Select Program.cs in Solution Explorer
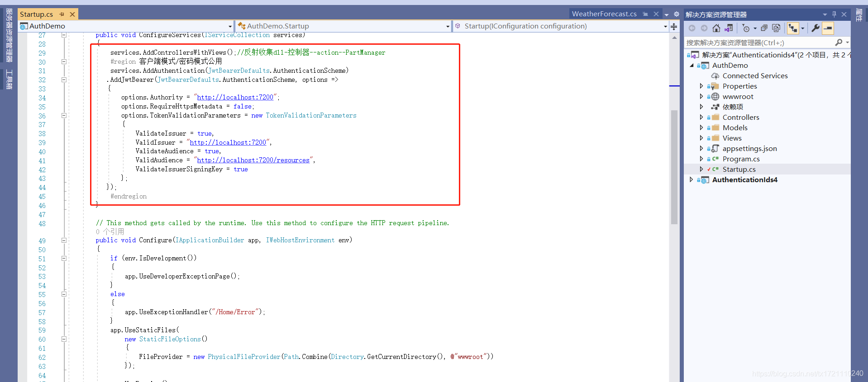 [x=741, y=159]
